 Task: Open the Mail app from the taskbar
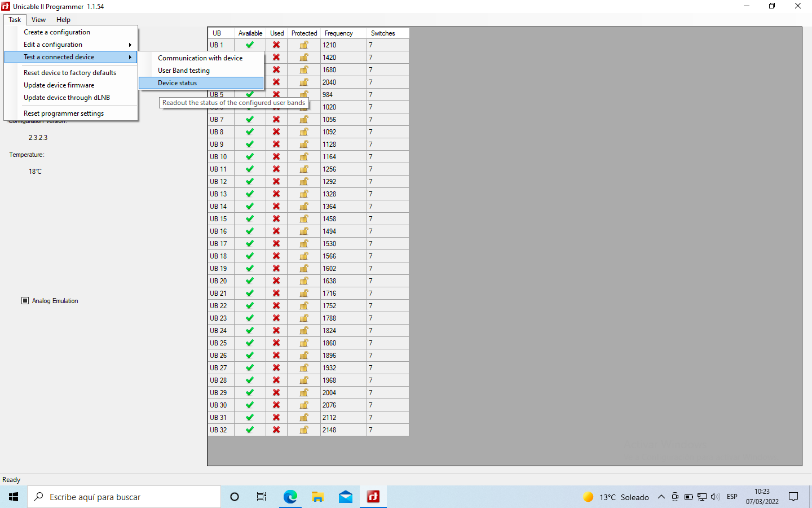pos(346,497)
